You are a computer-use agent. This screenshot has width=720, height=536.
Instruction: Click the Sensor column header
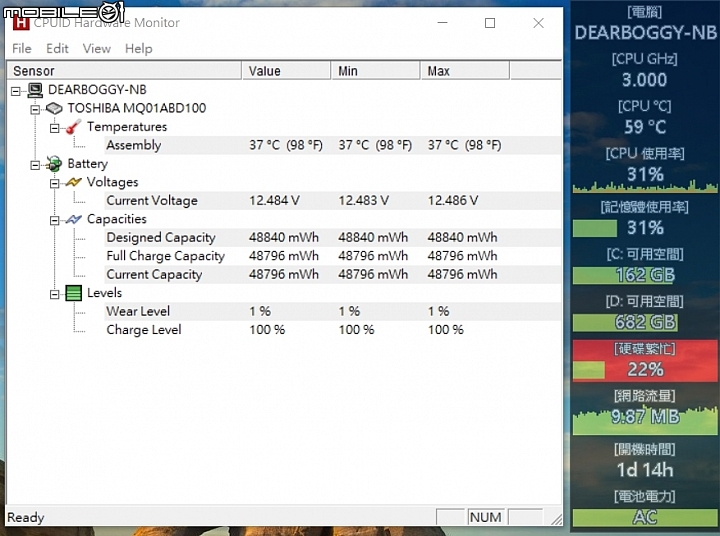[x=124, y=71]
